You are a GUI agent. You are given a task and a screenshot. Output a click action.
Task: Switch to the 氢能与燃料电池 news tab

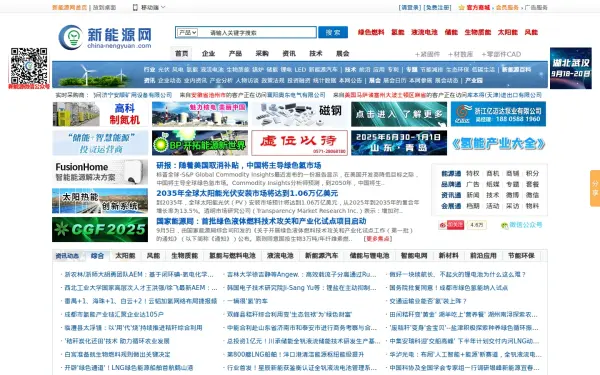(x=232, y=256)
